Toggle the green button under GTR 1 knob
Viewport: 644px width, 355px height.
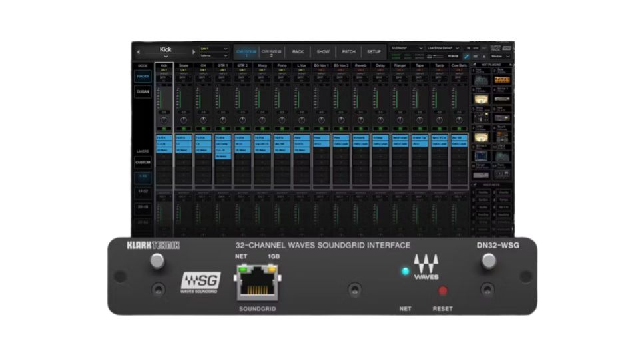point(223,129)
